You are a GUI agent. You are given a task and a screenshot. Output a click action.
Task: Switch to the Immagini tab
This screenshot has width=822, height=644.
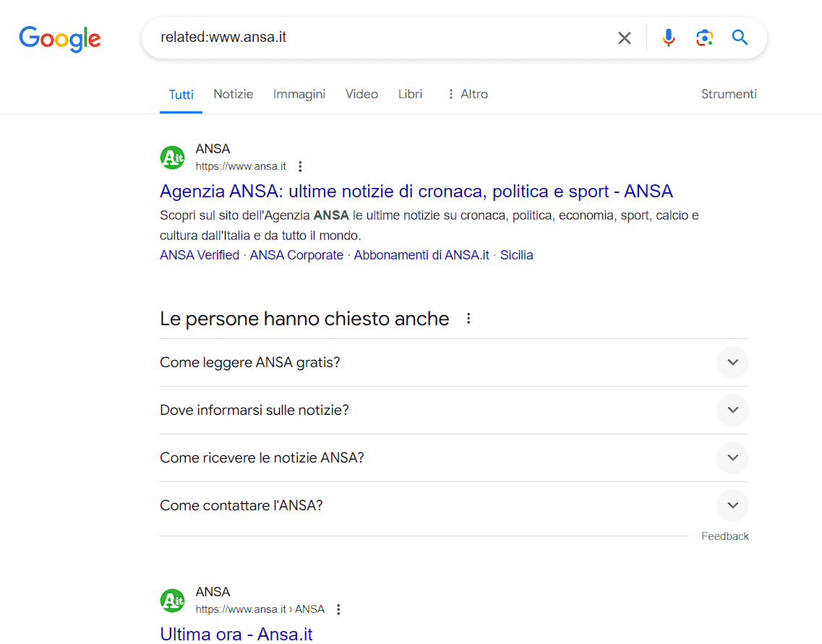(299, 94)
